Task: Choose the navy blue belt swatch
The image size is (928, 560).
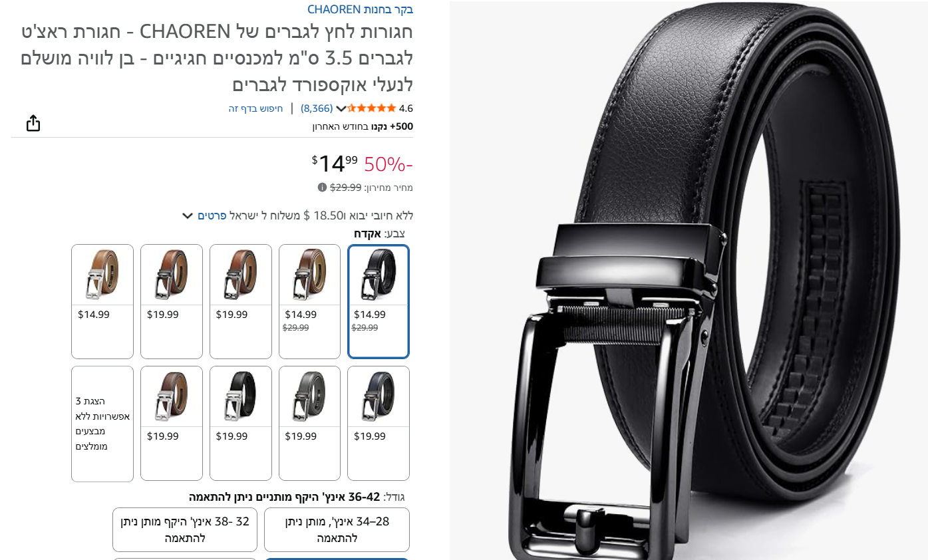Action: point(379,423)
